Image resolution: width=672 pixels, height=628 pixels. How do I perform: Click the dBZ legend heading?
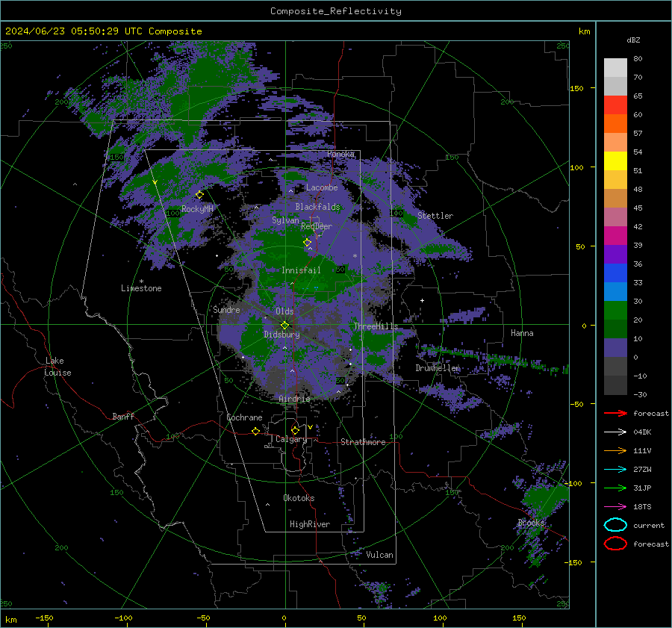[x=633, y=40]
